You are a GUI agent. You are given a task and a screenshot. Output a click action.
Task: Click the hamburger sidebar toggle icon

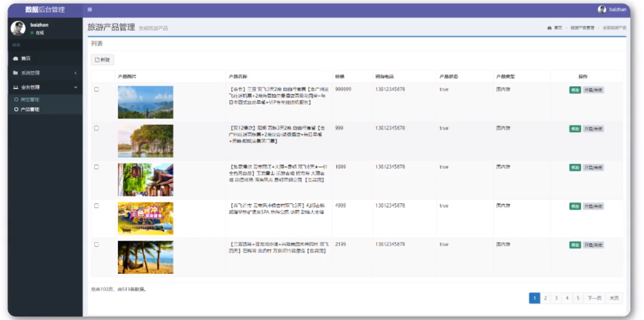(90, 9)
